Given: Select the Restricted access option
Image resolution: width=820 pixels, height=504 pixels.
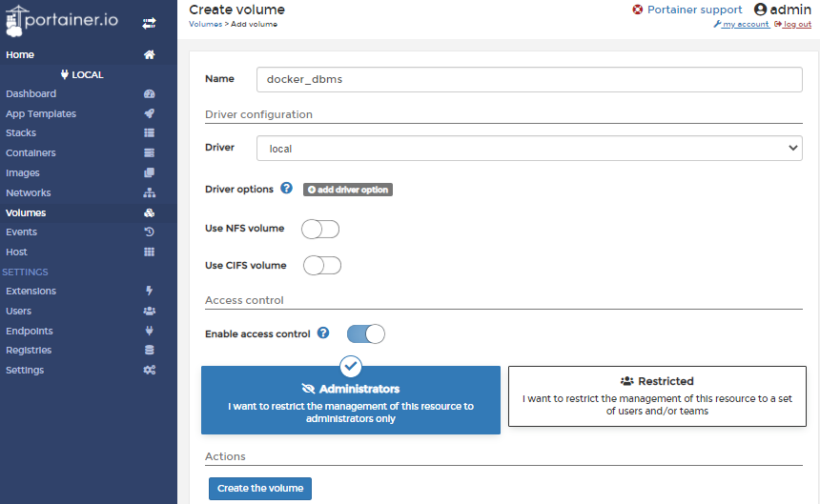Looking at the screenshot, I should [x=657, y=396].
